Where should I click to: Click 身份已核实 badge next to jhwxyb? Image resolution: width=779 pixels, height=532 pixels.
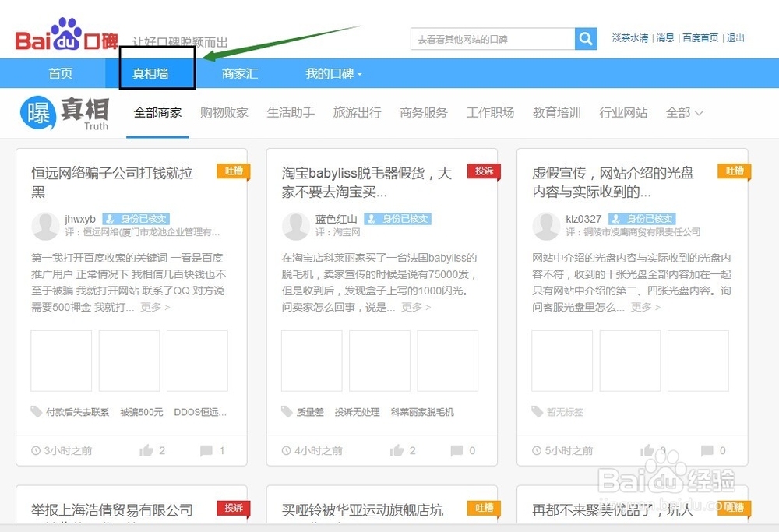pyautogui.click(x=136, y=219)
